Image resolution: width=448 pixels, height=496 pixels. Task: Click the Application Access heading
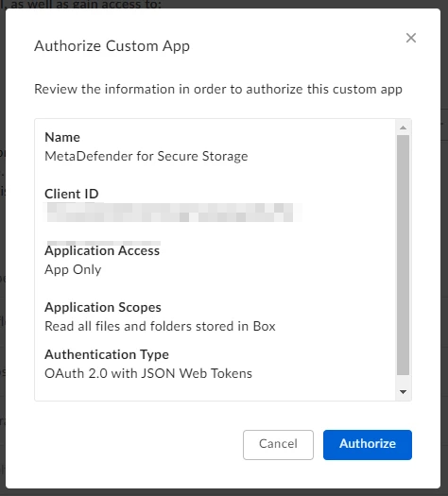102,251
